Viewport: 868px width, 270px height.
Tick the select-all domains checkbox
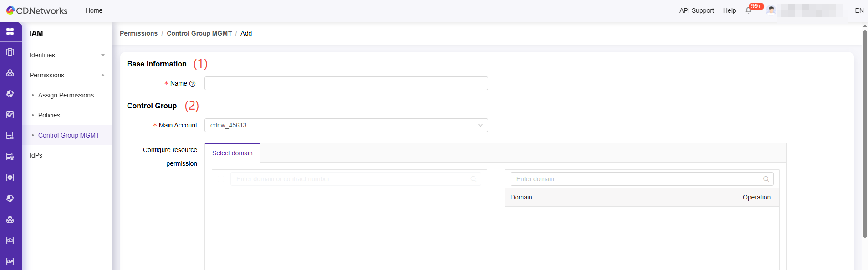click(221, 179)
